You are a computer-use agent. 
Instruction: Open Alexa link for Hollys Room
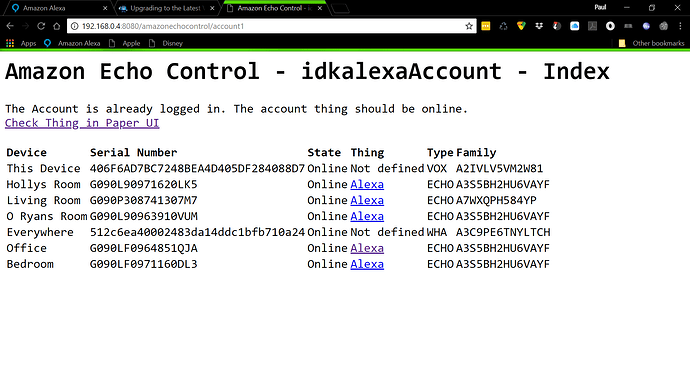[367, 184]
